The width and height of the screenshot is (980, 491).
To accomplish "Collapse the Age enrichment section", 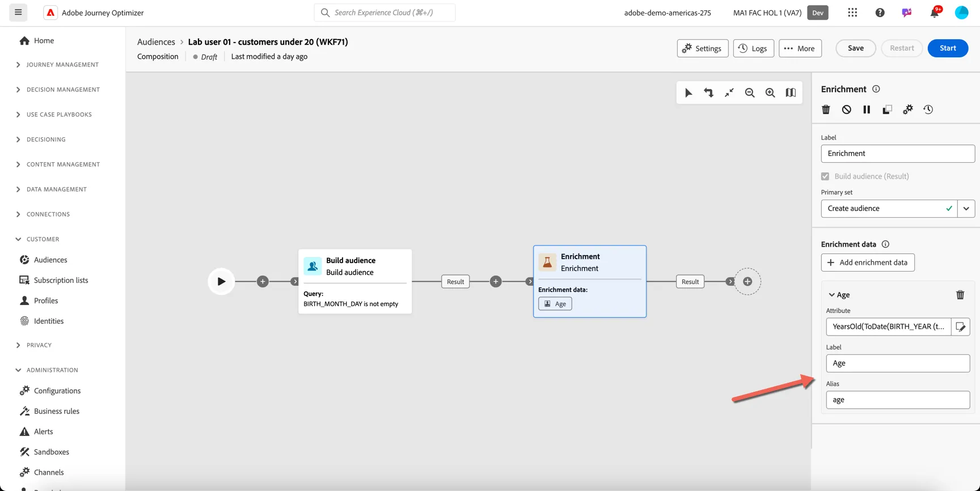I will click(831, 295).
